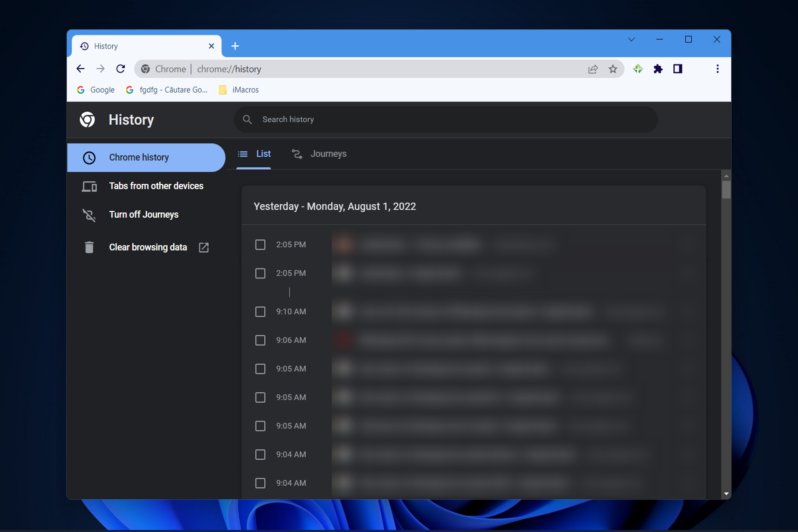Click the vertical scrollbar down arrow

pos(727,494)
